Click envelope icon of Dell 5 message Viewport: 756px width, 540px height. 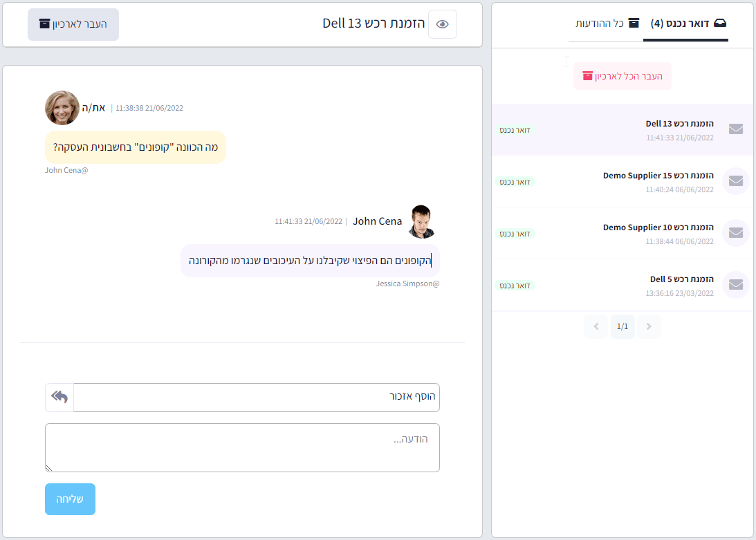pos(736,285)
